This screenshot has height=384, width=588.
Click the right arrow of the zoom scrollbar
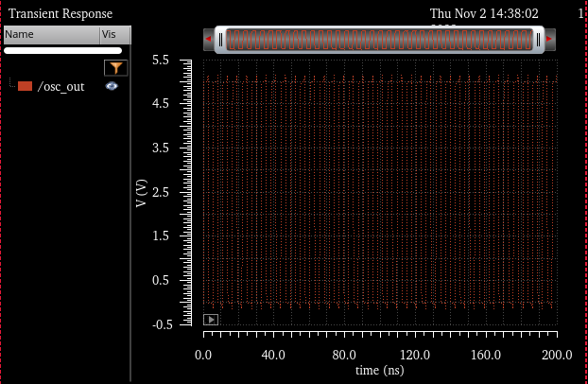(x=550, y=40)
